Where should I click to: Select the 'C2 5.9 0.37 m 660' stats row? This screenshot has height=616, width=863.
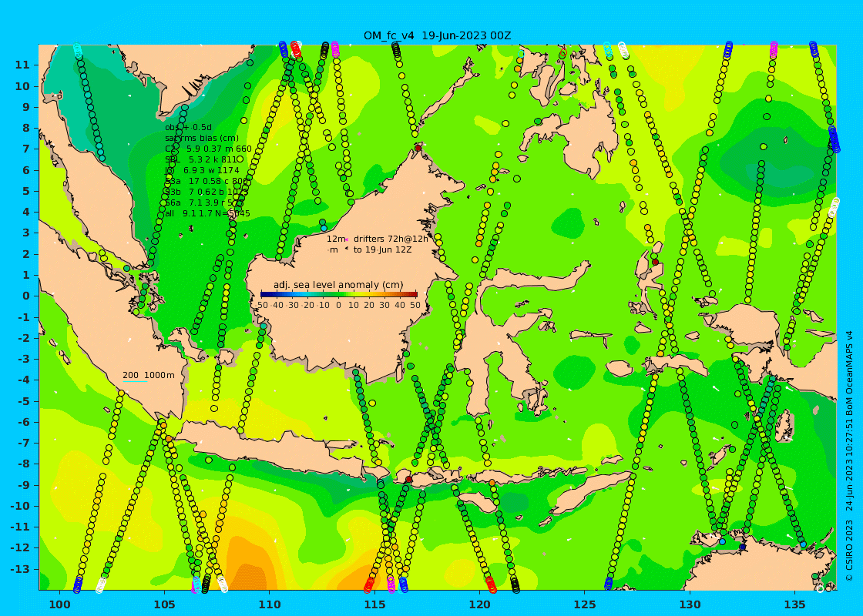(x=208, y=149)
